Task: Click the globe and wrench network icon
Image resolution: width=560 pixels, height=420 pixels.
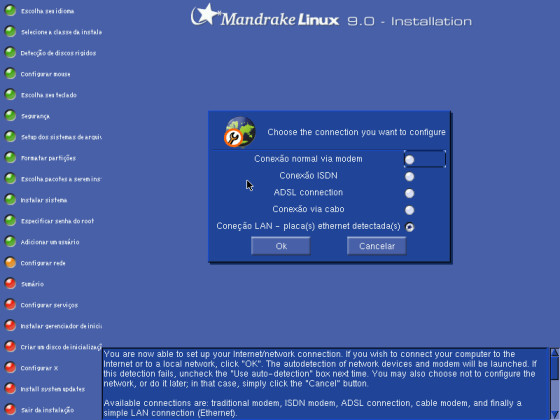Action: tap(240, 132)
